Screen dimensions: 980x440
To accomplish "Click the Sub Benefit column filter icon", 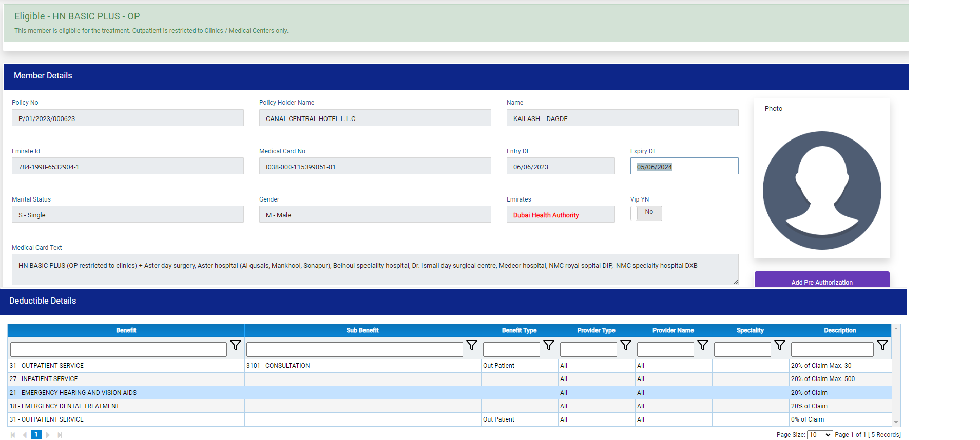I will coord(472,346).
